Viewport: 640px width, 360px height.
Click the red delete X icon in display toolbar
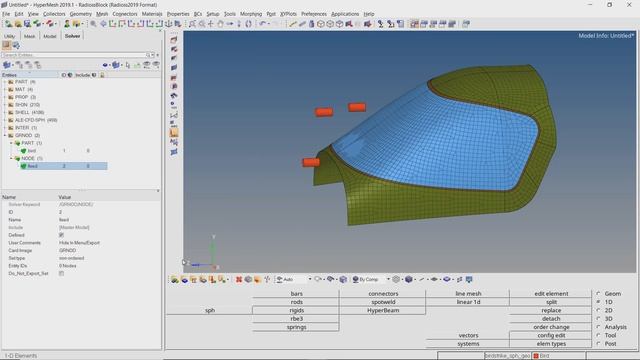239,279
